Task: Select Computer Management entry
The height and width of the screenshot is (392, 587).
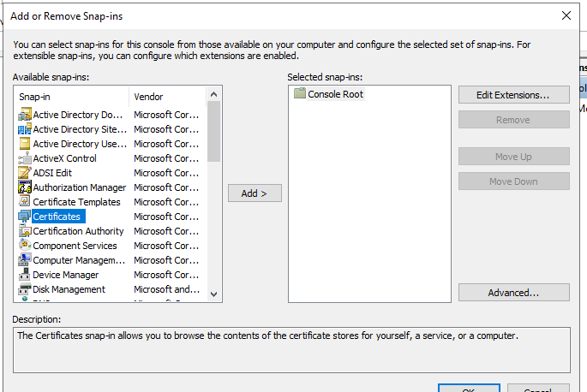Action: point(77,260)
